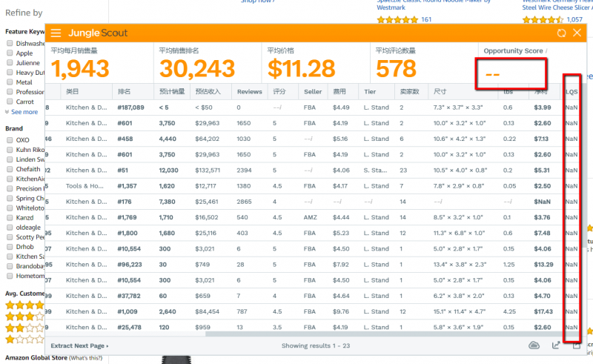Click the Tier column header
Image resolution: width=593 pixels, height=364 pixels.
pos(370,92)
